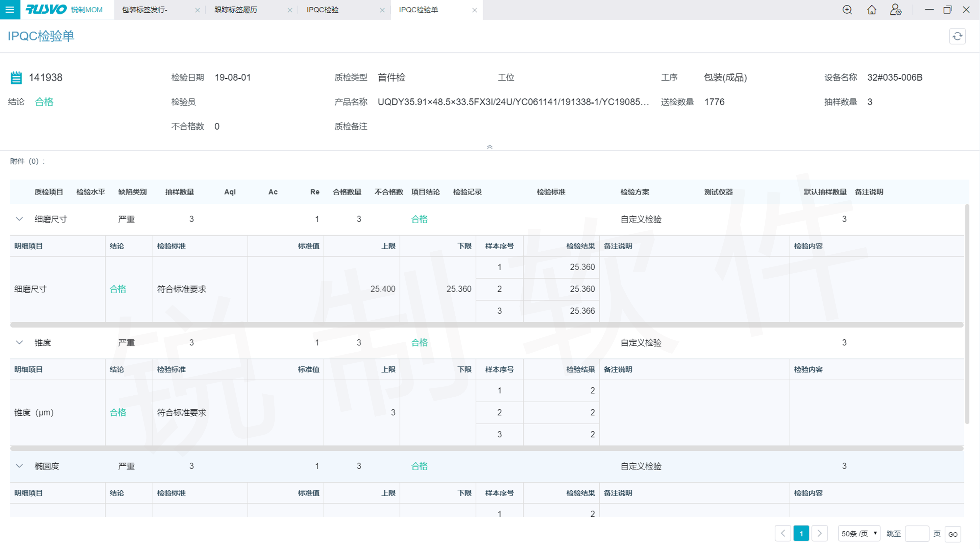Switch to the 跟踪标签履历 tab
This screenshot has height=549, width=980.
click(236, 10)
